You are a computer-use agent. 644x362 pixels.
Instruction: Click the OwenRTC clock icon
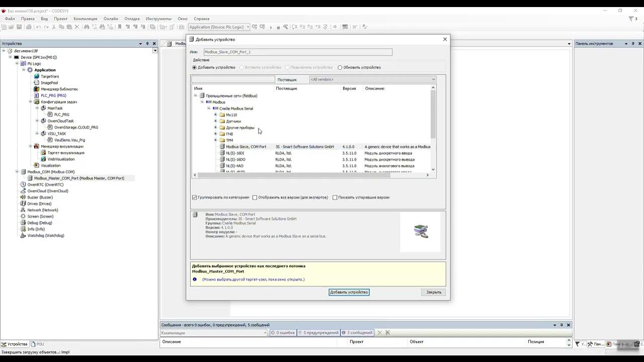click(x=23, y=185)
